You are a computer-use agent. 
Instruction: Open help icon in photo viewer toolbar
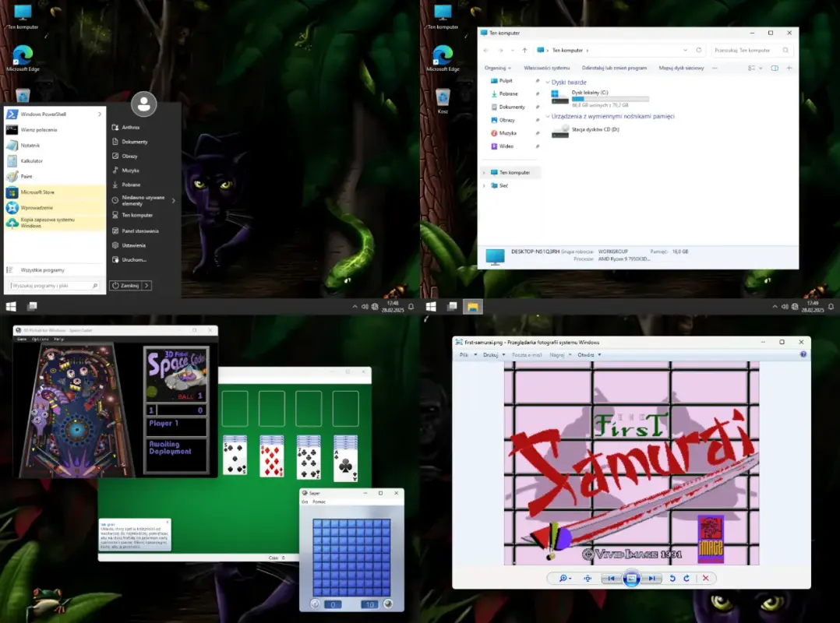pos(803,354)
